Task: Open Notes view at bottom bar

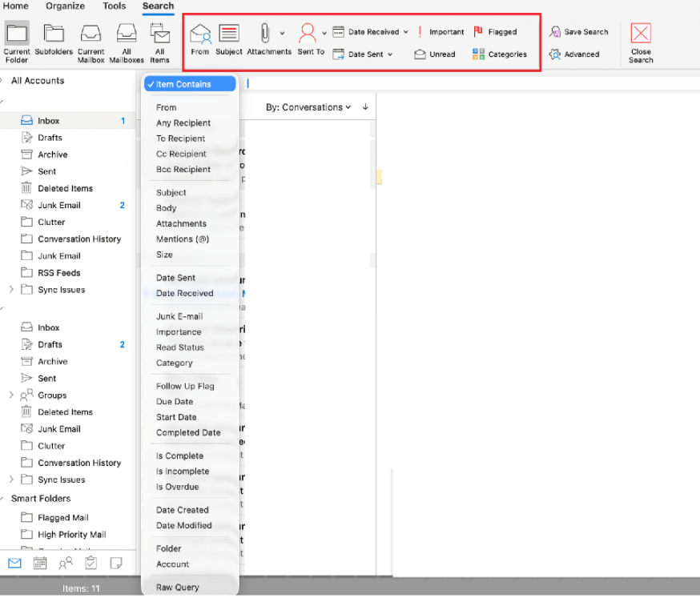Action: coord(116,564)
